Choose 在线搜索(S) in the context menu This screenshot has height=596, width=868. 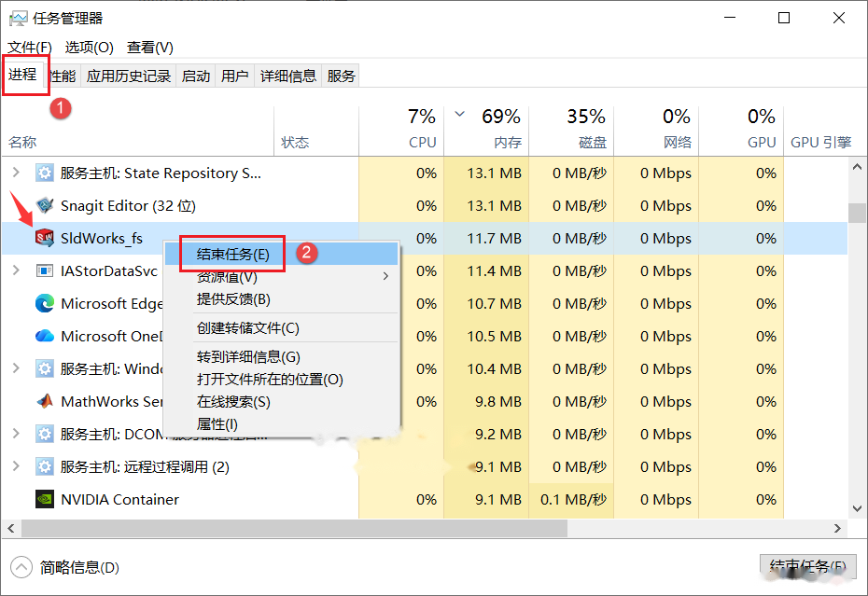click(282, 402)
